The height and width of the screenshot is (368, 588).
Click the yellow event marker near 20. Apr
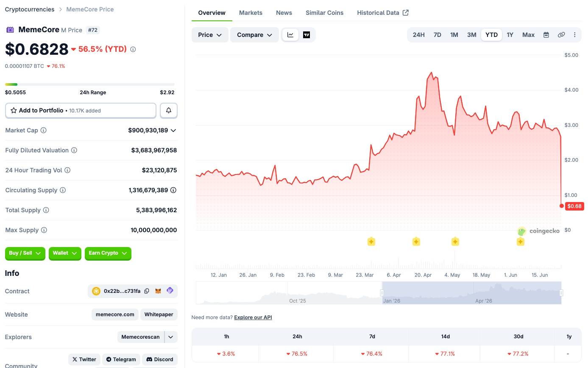coord(416,242)
